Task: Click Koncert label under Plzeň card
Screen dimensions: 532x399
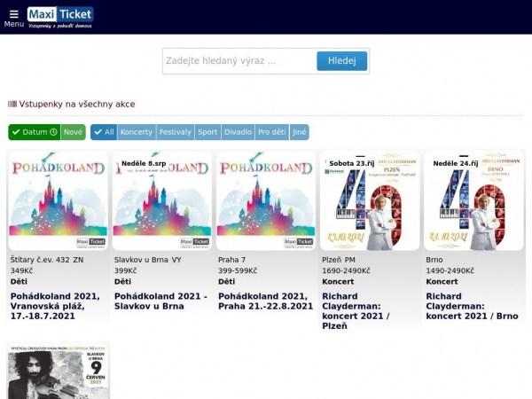Action: tap(338, 282)
